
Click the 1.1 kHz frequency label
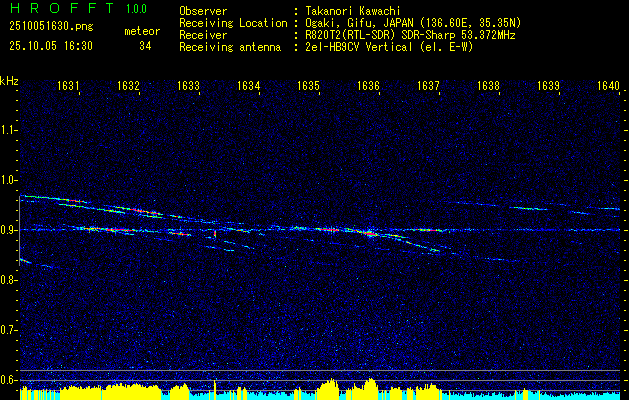pos(8,130)
